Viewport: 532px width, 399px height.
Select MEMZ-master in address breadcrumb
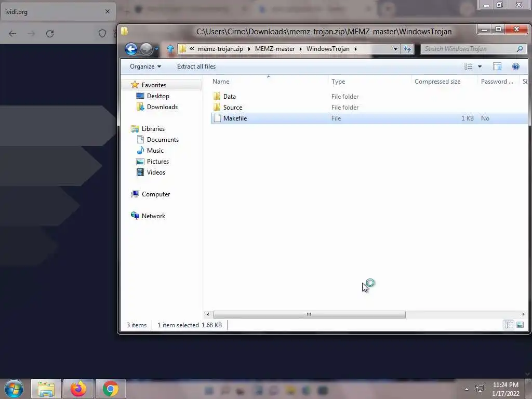pyautogui.click(x=274, y=49)
